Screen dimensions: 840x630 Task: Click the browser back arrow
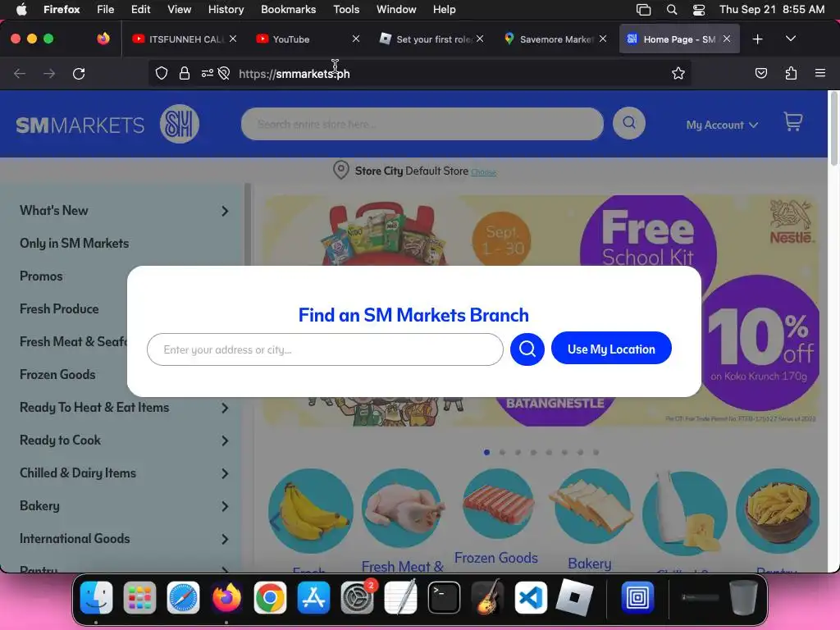(20, 73)
